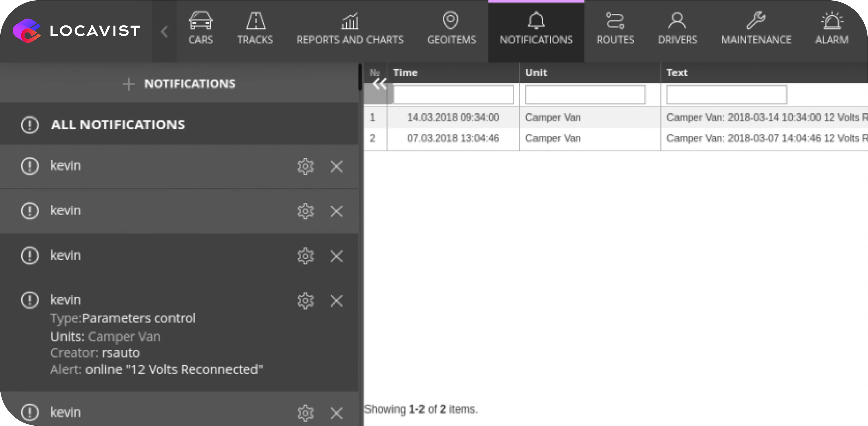Add new notification with plus button
This screenshot has height=426, width=868.
[128, 84]
